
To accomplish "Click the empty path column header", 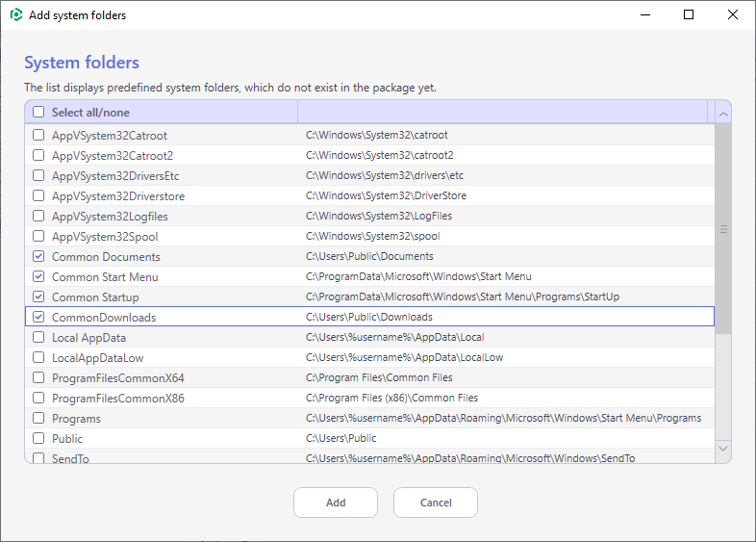I will (x=502, y=112).
